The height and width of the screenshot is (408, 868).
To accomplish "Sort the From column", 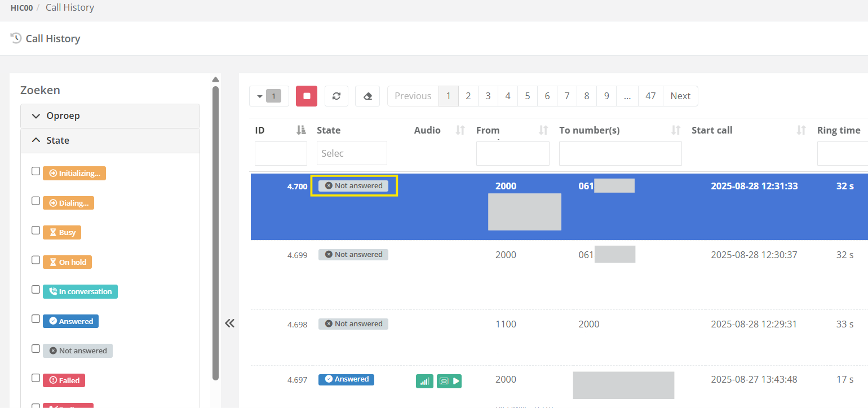I will 543,130.
